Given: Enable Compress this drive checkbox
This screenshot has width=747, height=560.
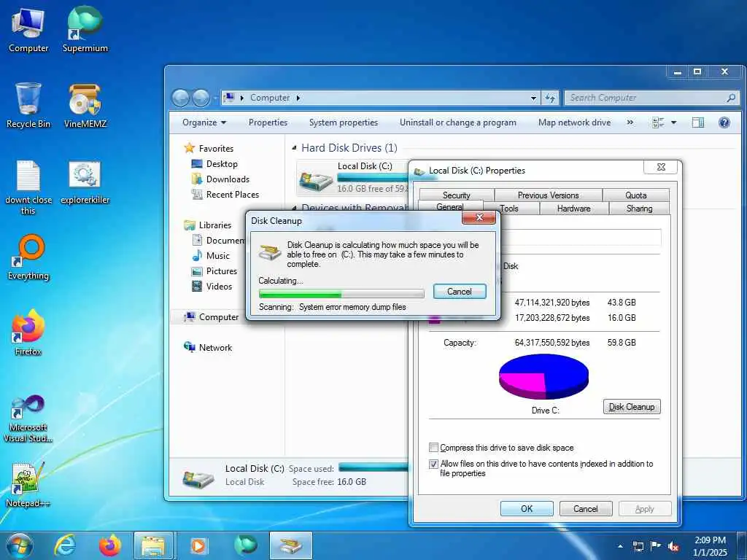Looking at the screenshot, I should (433, 448).
